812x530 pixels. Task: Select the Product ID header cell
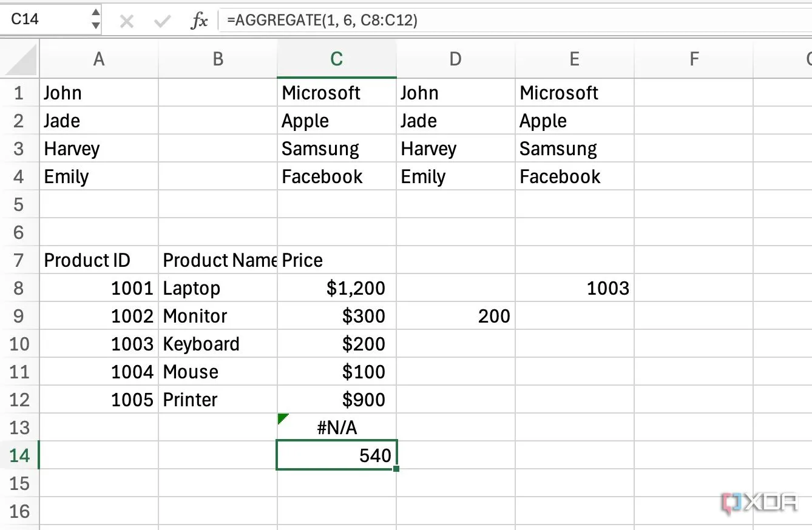[98, 260]
